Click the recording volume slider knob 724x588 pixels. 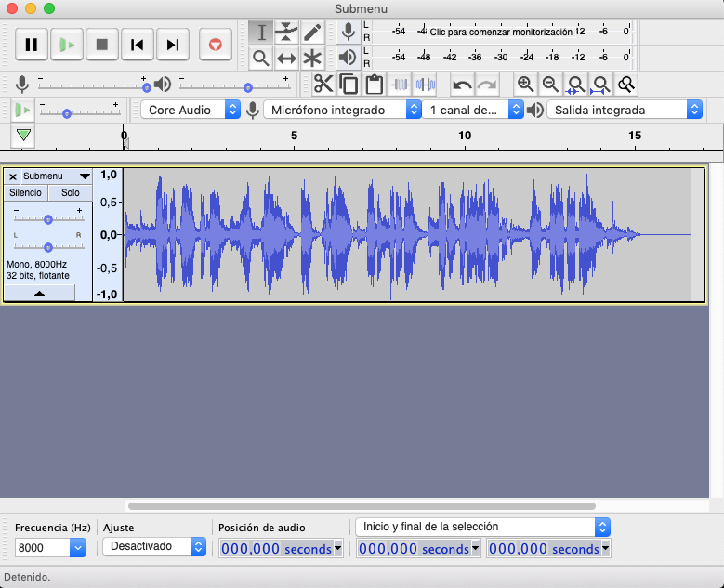pos(146,87)
